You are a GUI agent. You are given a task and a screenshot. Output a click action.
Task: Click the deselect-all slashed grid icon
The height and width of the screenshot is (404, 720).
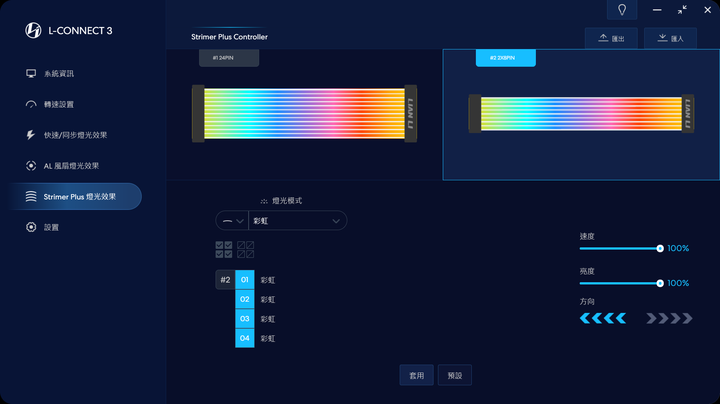245,249
